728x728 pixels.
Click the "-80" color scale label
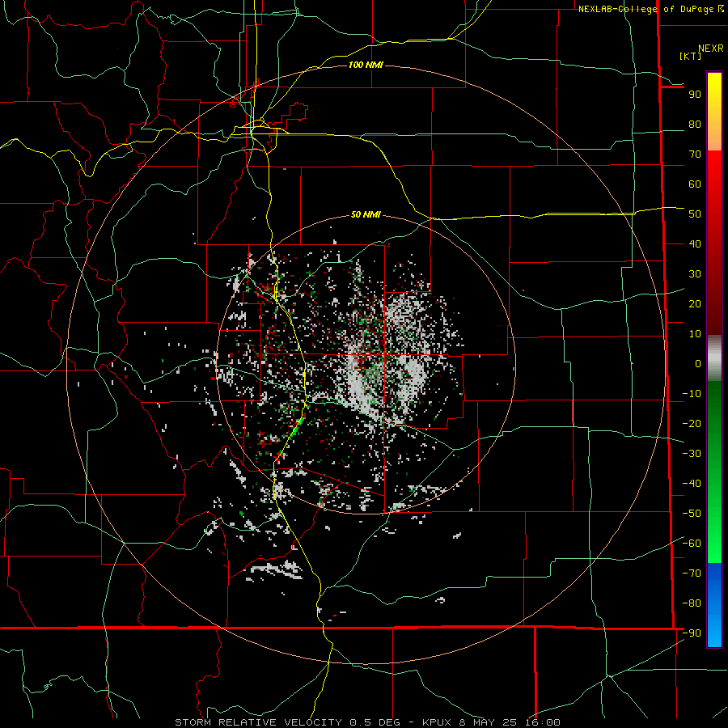[692, 603]
